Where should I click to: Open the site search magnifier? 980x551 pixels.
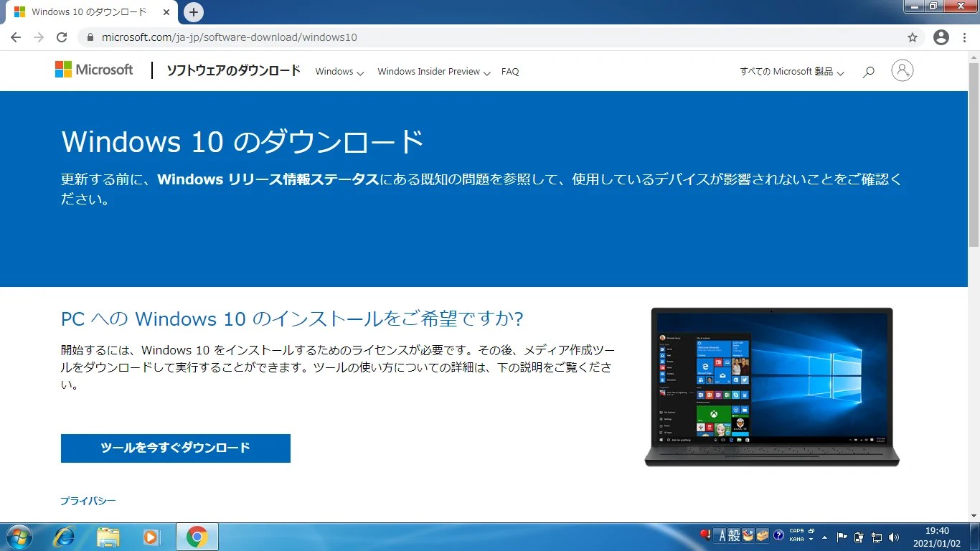869,72
